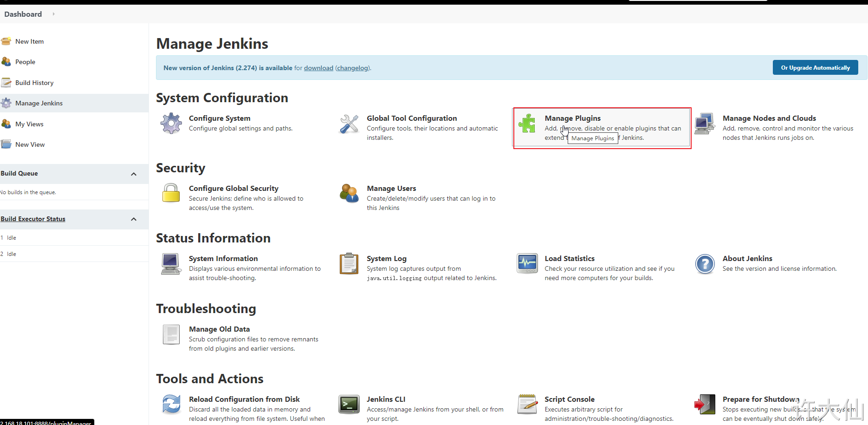Viewport: 868px width, 425px height.
Task: Click the 'No builds in the queue.' text
Action: pos(28,192)
